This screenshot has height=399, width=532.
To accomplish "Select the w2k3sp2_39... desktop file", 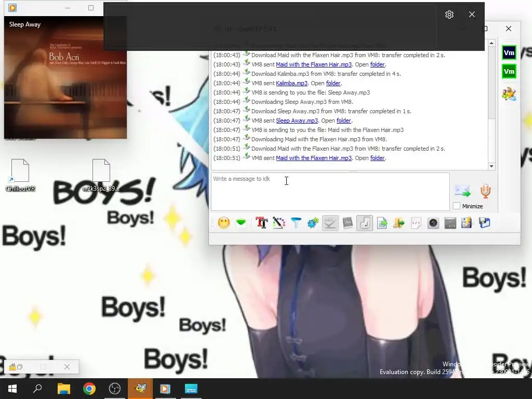I will [101, 175].
